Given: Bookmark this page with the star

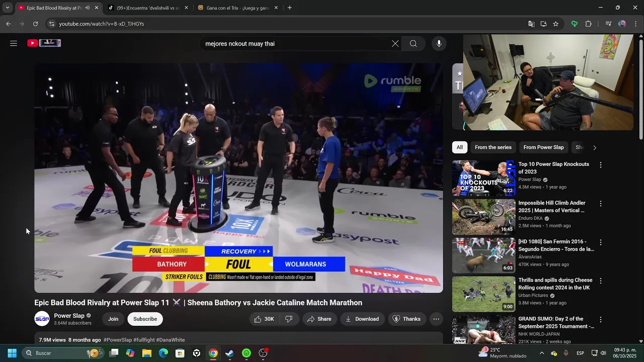Looking at the screenshot, I should pyautogui.click(x=555, y=24).
